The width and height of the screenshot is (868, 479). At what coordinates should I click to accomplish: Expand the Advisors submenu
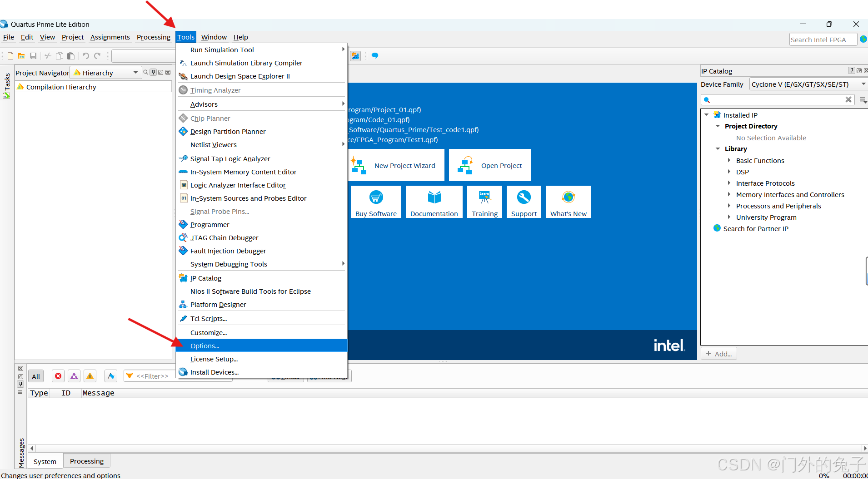[x=262, y=104]
